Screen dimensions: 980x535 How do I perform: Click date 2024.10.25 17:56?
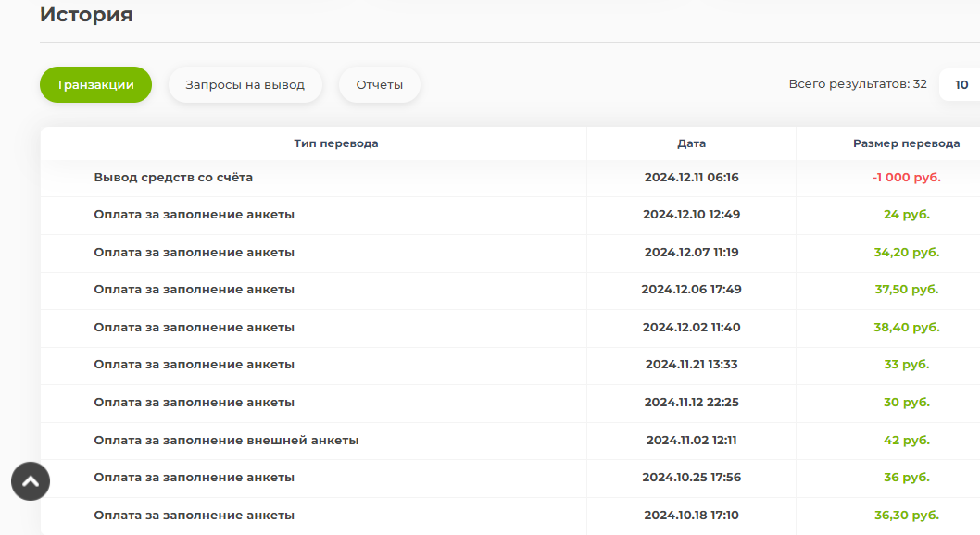(691, 477)
